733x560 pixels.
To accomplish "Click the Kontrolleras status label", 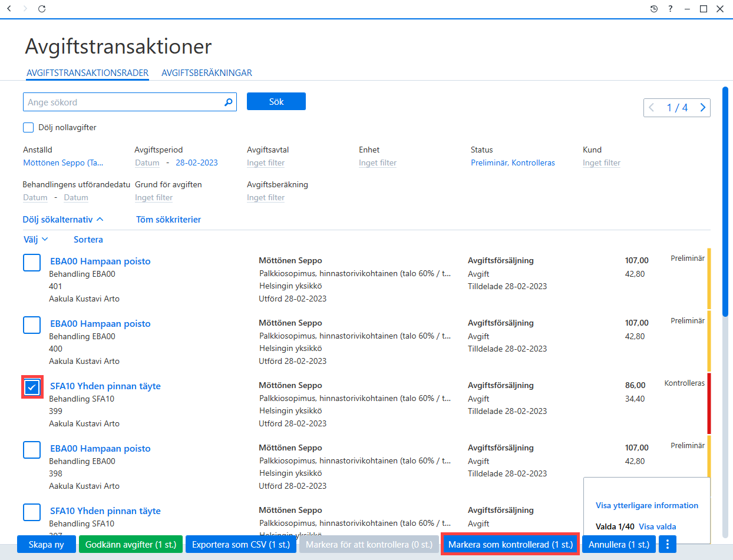I will pyautogui.click(x=684, y=383).
